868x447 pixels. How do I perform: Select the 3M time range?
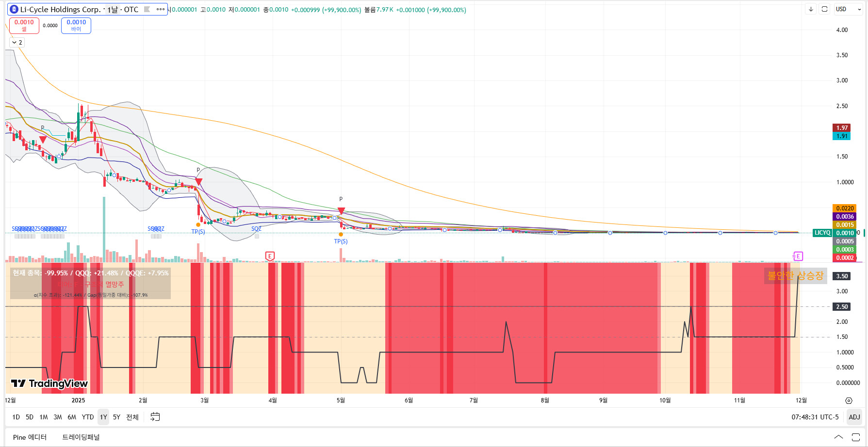pos(58,417)
